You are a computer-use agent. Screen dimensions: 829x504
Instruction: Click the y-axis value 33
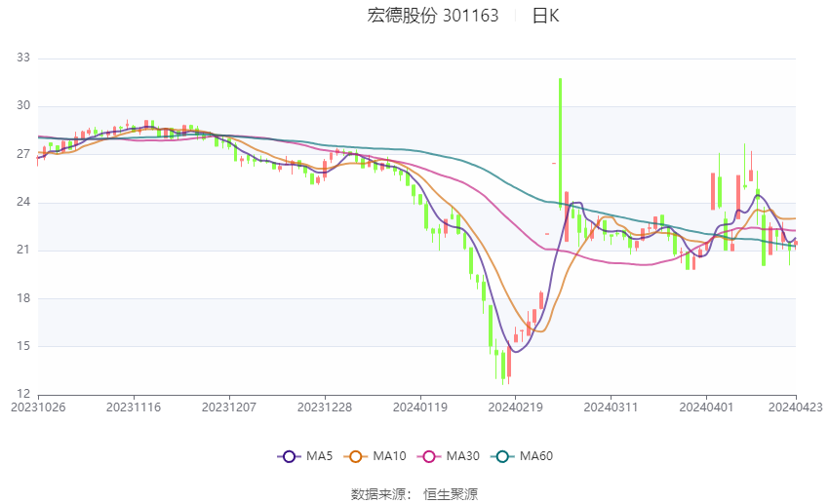[23, 58]
